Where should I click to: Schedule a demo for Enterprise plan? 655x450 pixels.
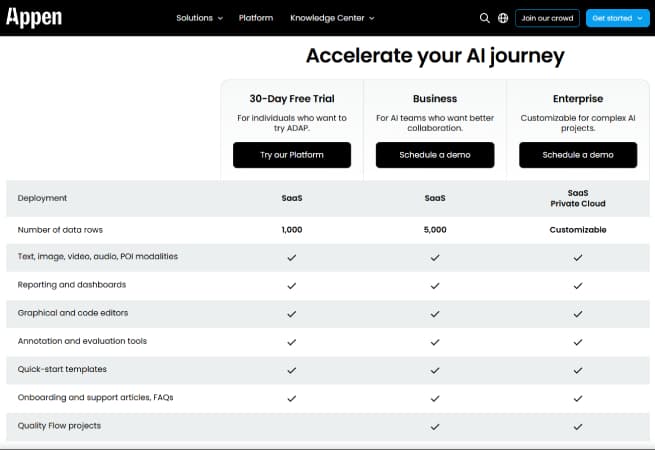point(578,155)
